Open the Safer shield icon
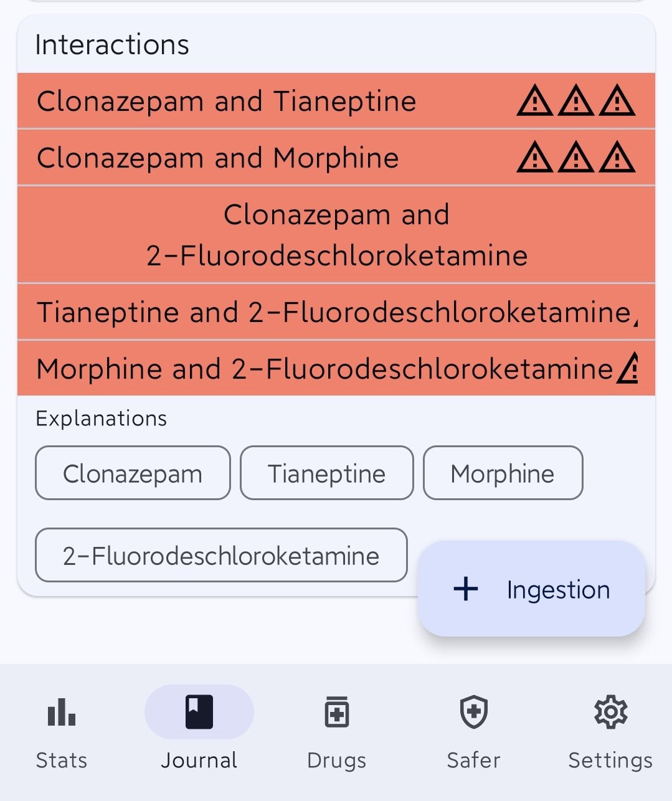Viewport: 672px width, 801px height. tap(473, 712)
